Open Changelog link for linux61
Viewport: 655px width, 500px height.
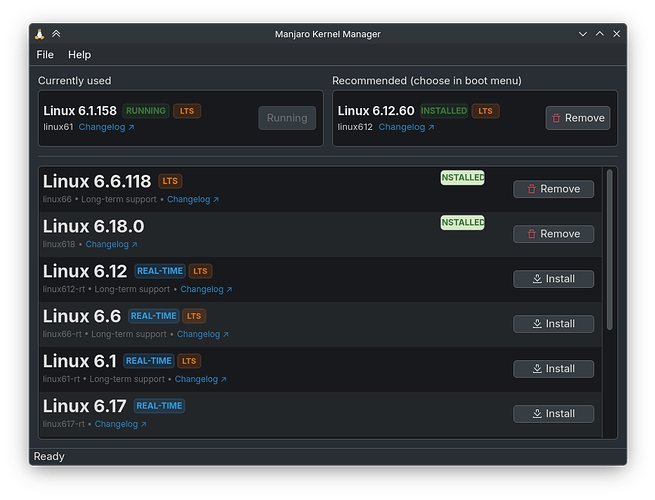point(106,128)
